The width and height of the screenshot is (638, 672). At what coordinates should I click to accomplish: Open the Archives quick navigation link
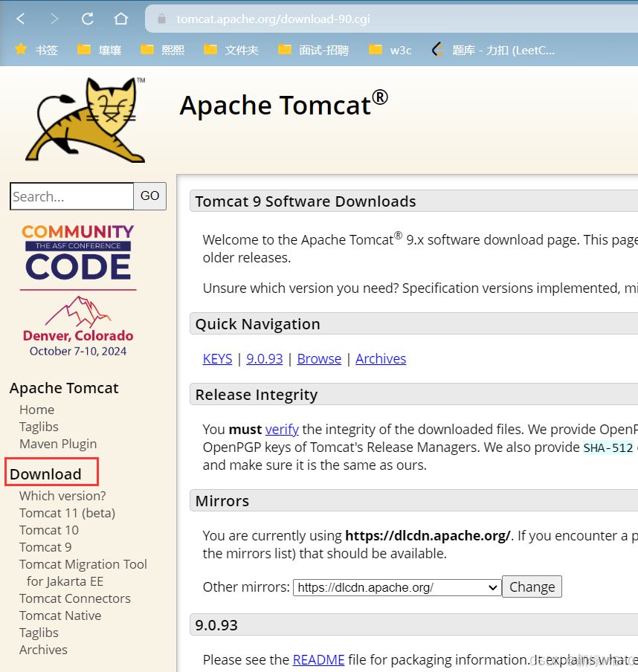[381, 358]
